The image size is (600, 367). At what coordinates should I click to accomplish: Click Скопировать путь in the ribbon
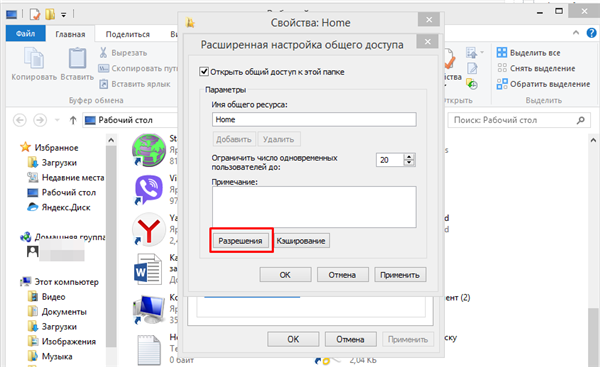tap(139, 69)
